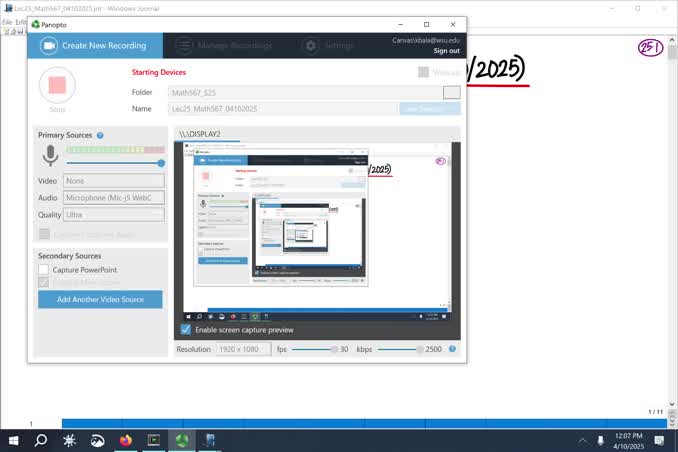Screen dimensions: 678x452
Task: Uncheck Enable screen capture preview
Action: [x=186, y=329]
